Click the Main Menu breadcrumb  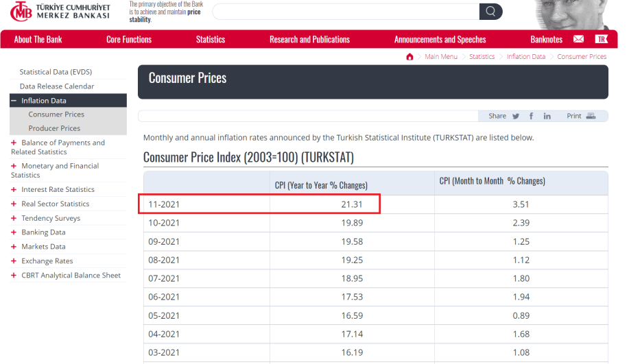pos(441,56)
